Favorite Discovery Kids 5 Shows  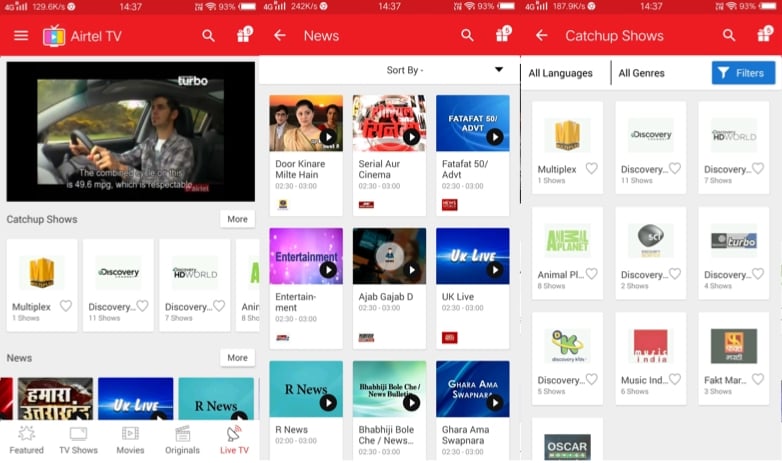(591, 379)
